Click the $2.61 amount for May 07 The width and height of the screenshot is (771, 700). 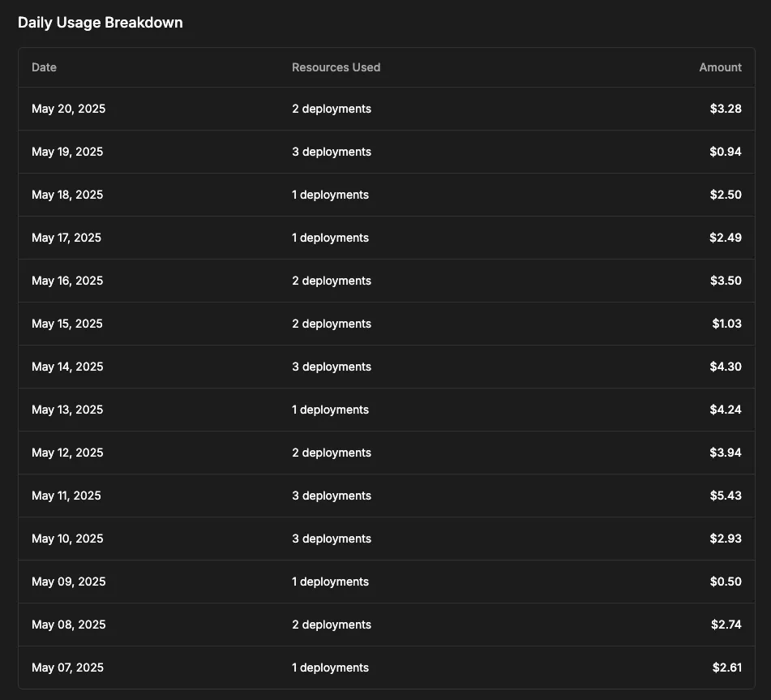725,668
